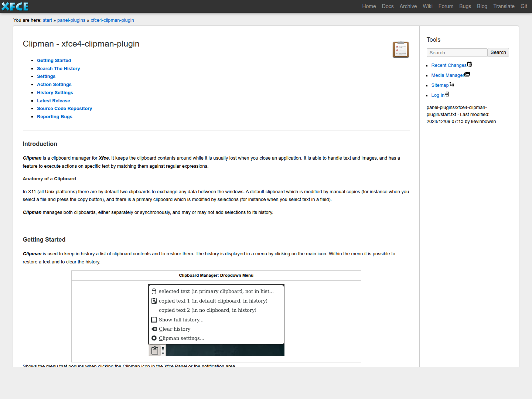Click the 'Clipboard Manager: Dropdown Menu' caption
This screenshot has height=399, width=532.
(x=216, y=275)
